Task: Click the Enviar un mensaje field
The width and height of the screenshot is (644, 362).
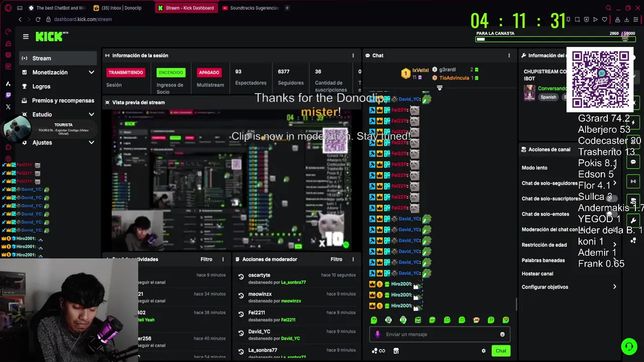Action: [439, 334]
